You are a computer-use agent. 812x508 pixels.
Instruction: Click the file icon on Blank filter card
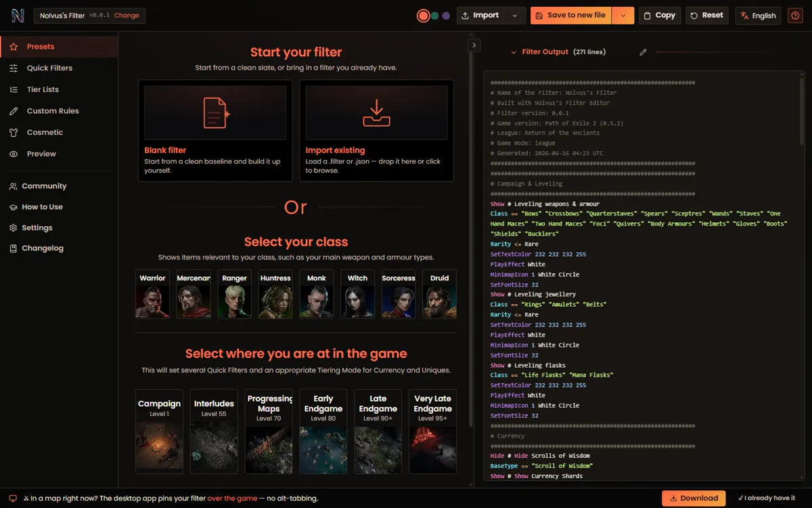(x=217, y=113)
